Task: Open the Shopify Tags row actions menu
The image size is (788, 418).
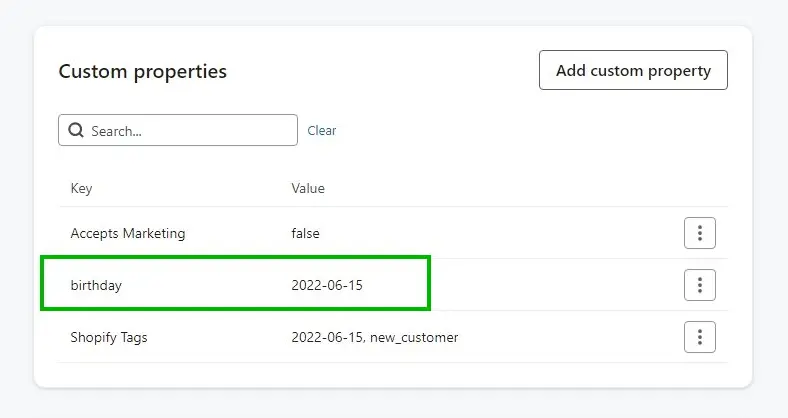Action: [x=700, y=337]
